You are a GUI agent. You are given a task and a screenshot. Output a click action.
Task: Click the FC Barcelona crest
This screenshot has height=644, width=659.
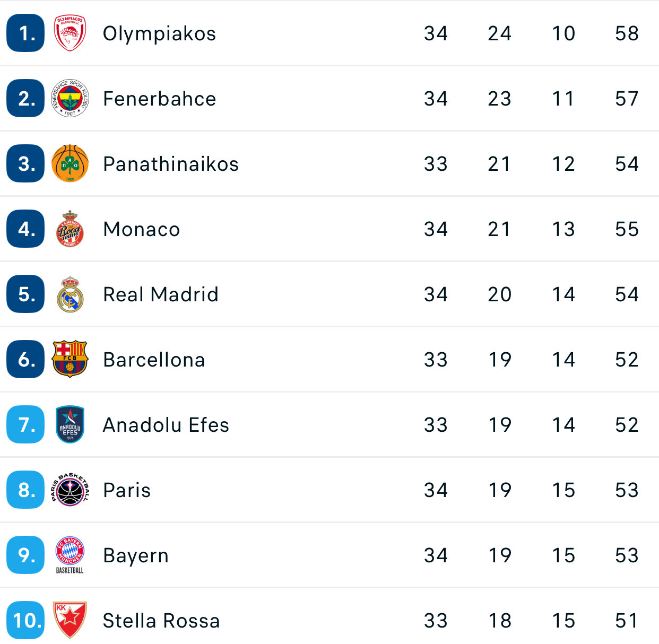tap(70, 359)
